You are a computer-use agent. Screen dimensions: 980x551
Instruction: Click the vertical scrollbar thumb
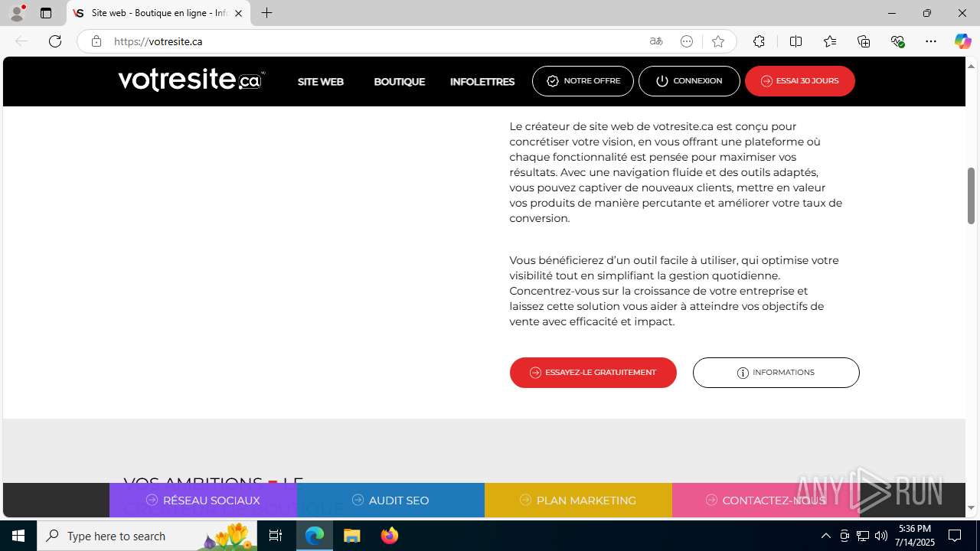972,195
